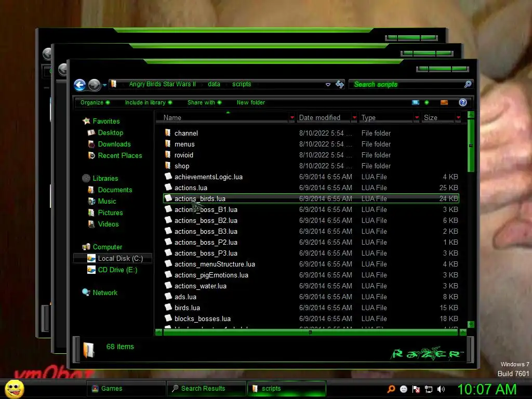
Task: Change view with the view icon
Action: click(416, 102)
